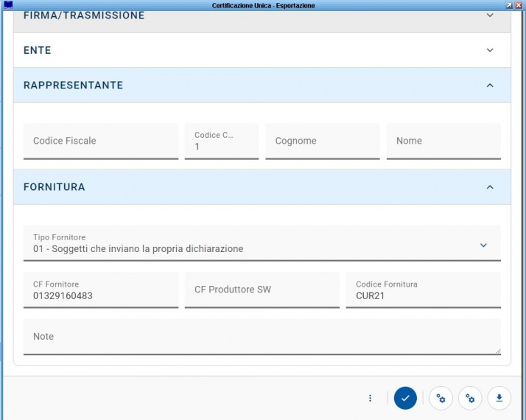Open the three-dot more options menu
Image resolution: width=526 pixels, height=420 pixels.
[370, 398]
